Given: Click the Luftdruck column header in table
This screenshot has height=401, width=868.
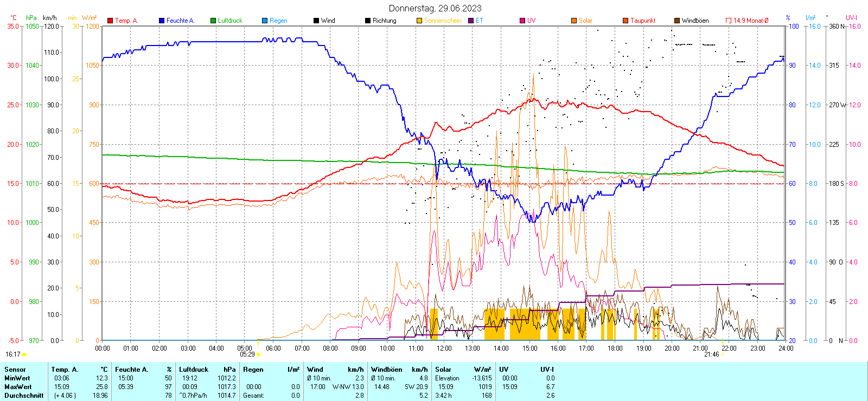Looking at the screenshot, I should [x=194, y=370].
